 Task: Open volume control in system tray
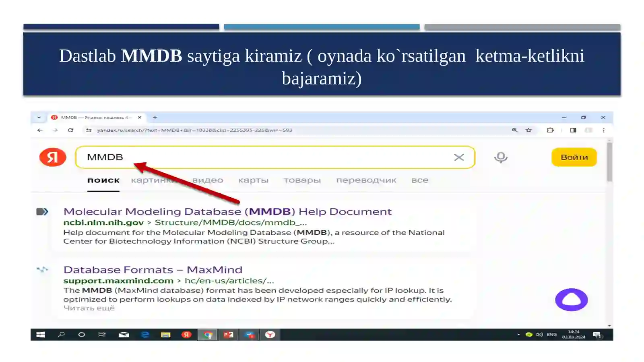click(539, 335)
